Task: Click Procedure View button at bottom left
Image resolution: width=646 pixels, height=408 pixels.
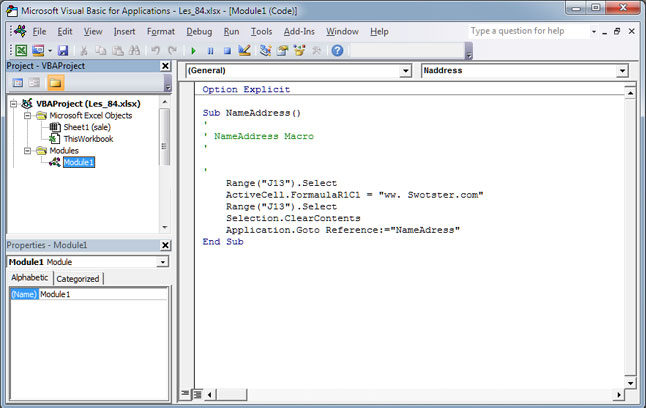Action: coord(185,394)
